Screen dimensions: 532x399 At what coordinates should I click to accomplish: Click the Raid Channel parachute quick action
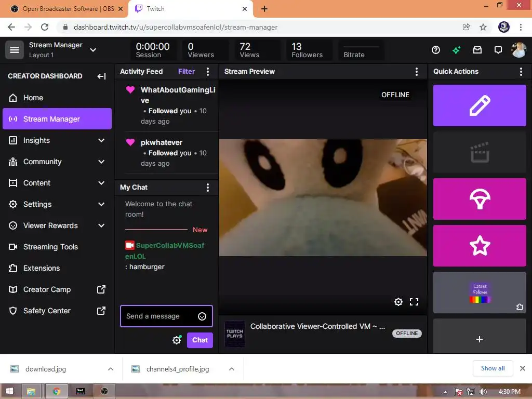[x=480, y=199]
